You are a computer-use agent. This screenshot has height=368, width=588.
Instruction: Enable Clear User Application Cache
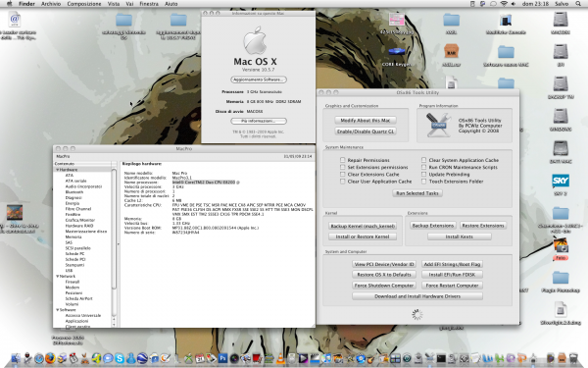point(342,182)
